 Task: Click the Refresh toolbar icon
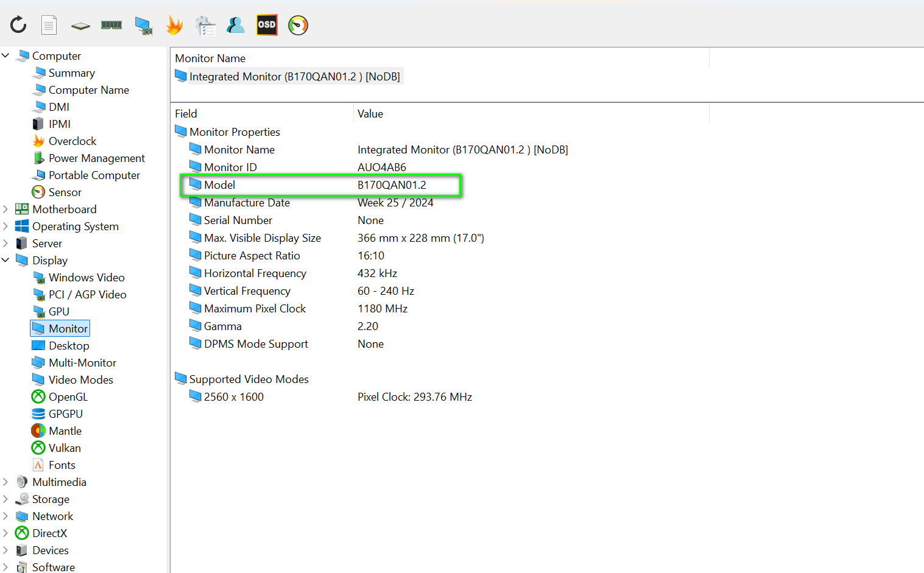coord(18,25)
